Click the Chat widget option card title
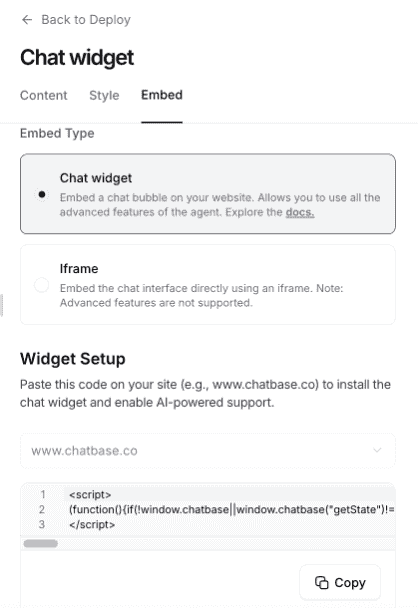 click(x=96, y=178)
